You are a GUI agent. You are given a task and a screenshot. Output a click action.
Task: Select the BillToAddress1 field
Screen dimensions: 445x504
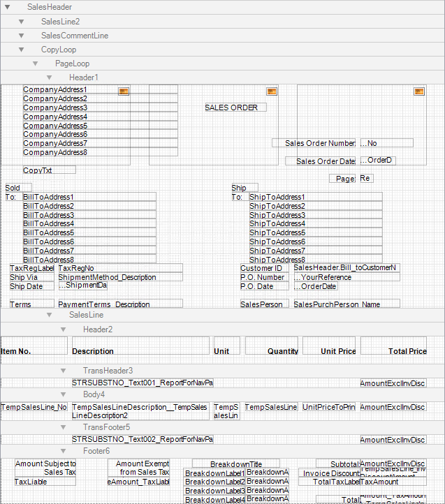tap(89, 197)
